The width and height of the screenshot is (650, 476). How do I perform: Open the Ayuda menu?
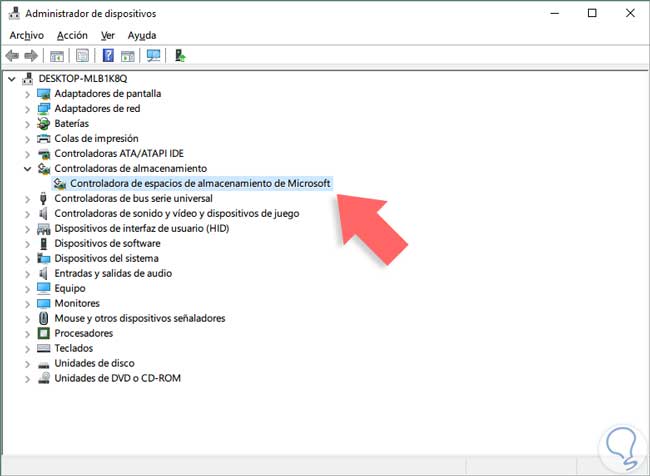(x=142, y=36)
